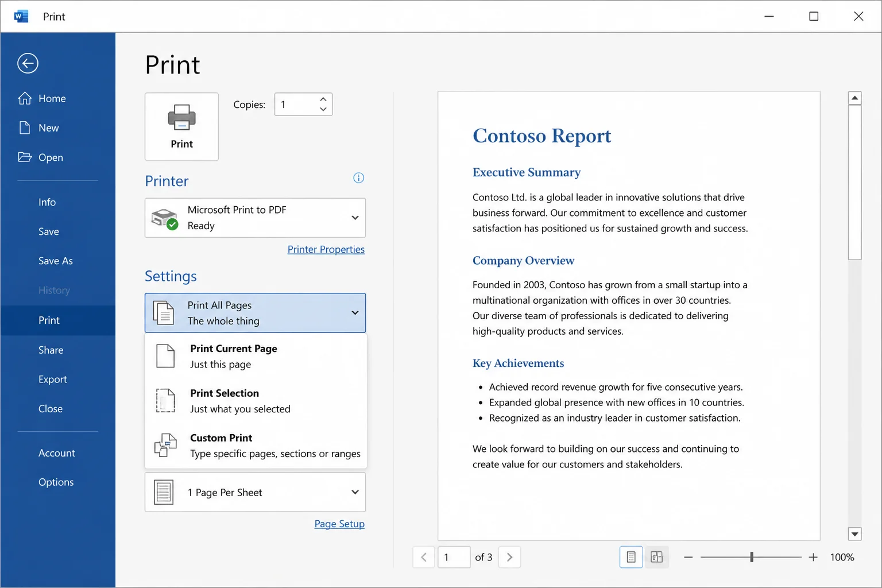Viewport: 882px width, 588px height.
Task: Click the Custom Print pages icon
Action: click(x=165, y=445)
